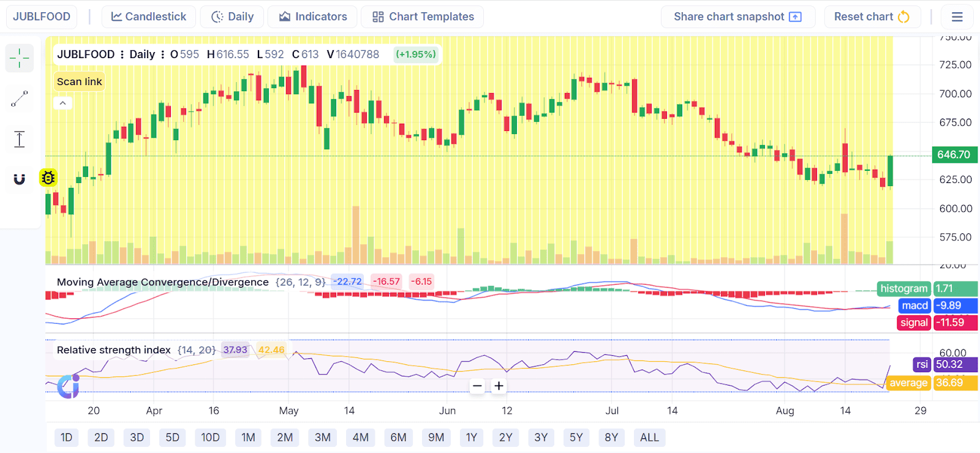Select the 6M time range
Screen dimensions: 980x453
click(x=399, y=437)
